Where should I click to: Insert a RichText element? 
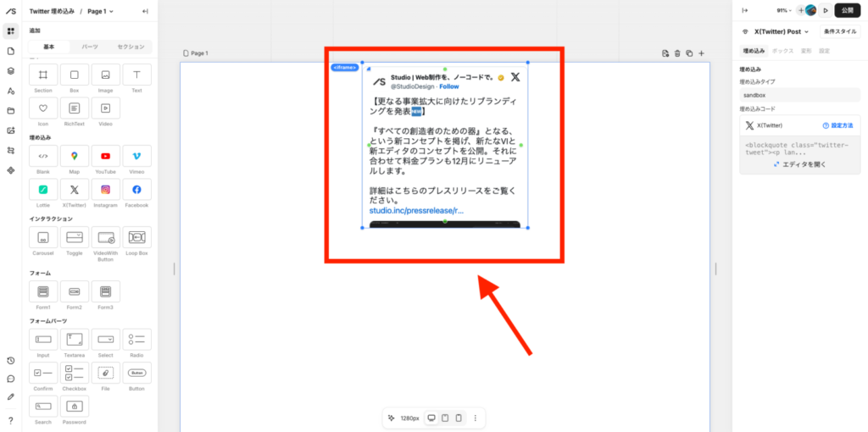(x=75, y=108)
